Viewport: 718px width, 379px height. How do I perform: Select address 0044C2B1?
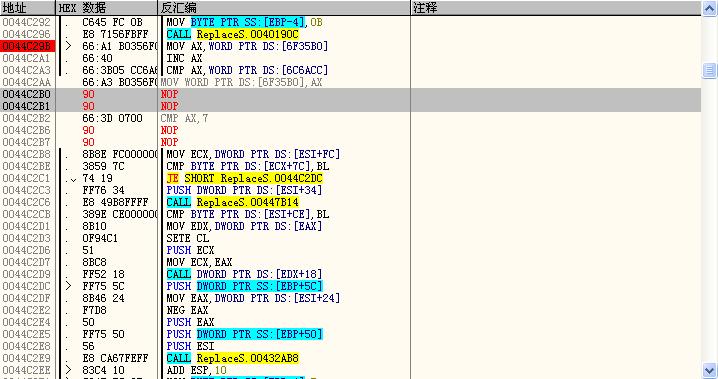(x=27, y=106)
